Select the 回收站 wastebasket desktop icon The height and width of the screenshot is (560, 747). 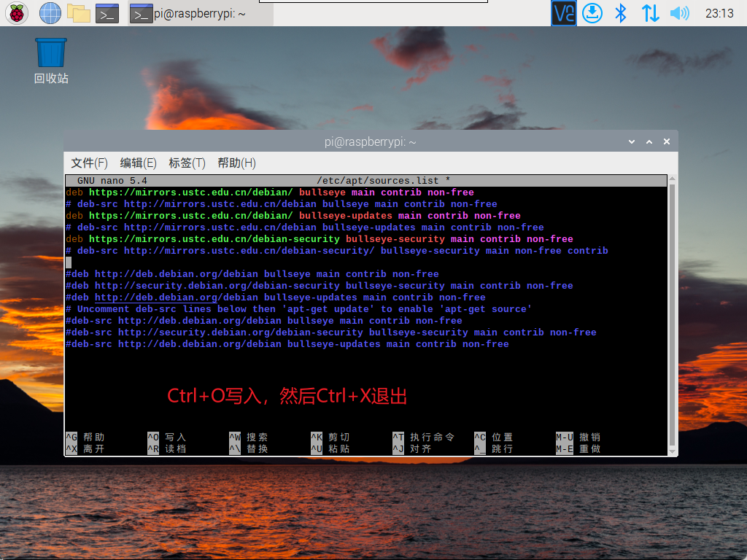tap(51, 61)
